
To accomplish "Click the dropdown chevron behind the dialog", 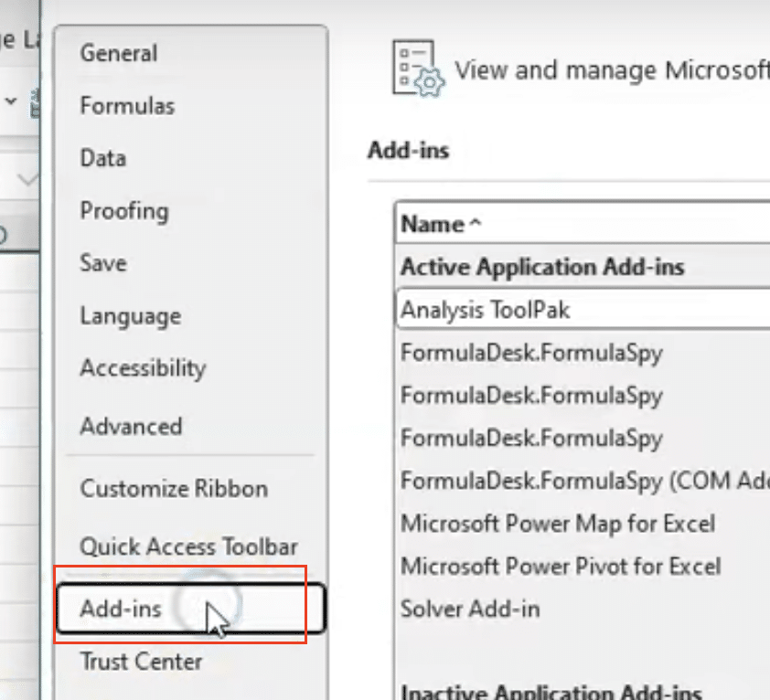I will (x=11, y=101).
